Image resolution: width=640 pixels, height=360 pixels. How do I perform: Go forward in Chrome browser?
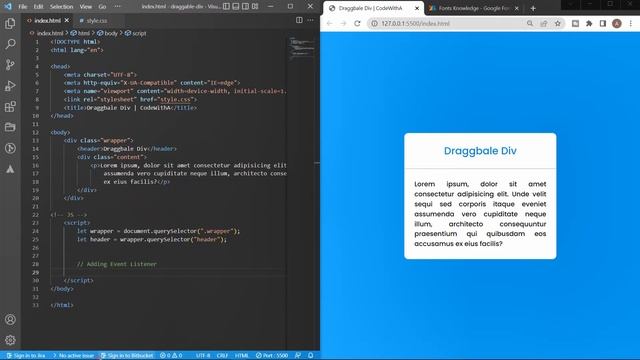pyautogui.click(x=343, y=24)
